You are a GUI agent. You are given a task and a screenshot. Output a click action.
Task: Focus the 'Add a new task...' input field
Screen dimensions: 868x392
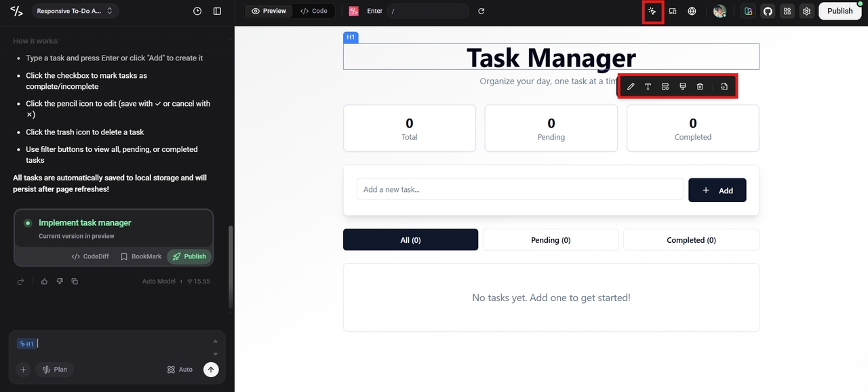(x=520, y=189)
